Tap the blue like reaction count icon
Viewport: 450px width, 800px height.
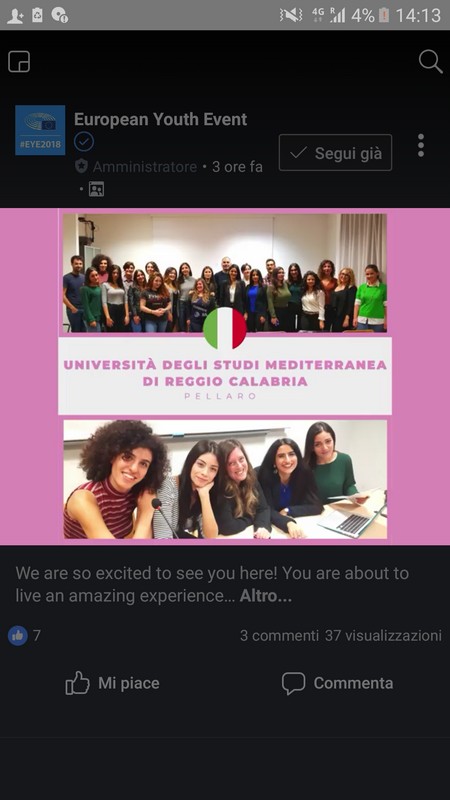pyautogui.click(x=18, y=636)
